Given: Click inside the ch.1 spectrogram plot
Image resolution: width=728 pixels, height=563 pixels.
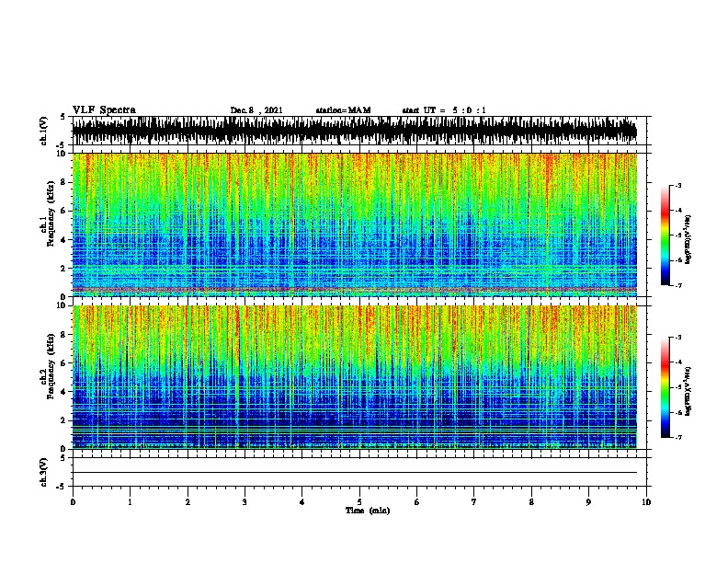Looking at the screenshot, I should (355, 224).
